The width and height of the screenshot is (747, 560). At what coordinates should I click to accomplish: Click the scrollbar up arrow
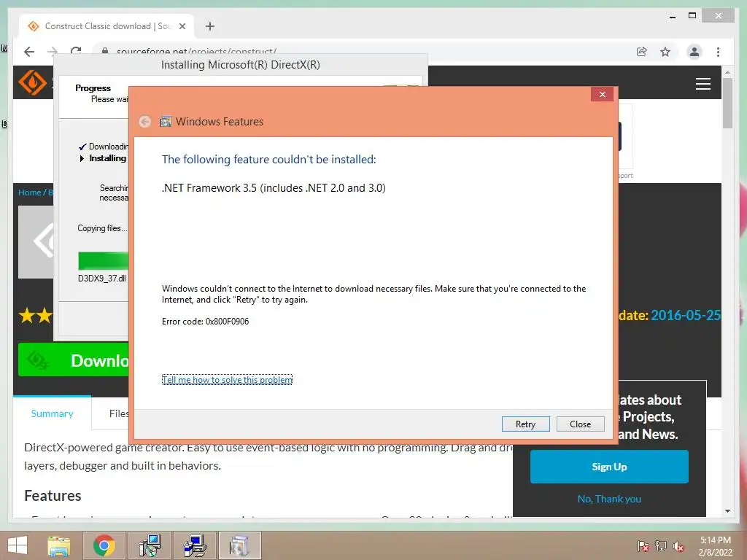(x=727, y=72)
